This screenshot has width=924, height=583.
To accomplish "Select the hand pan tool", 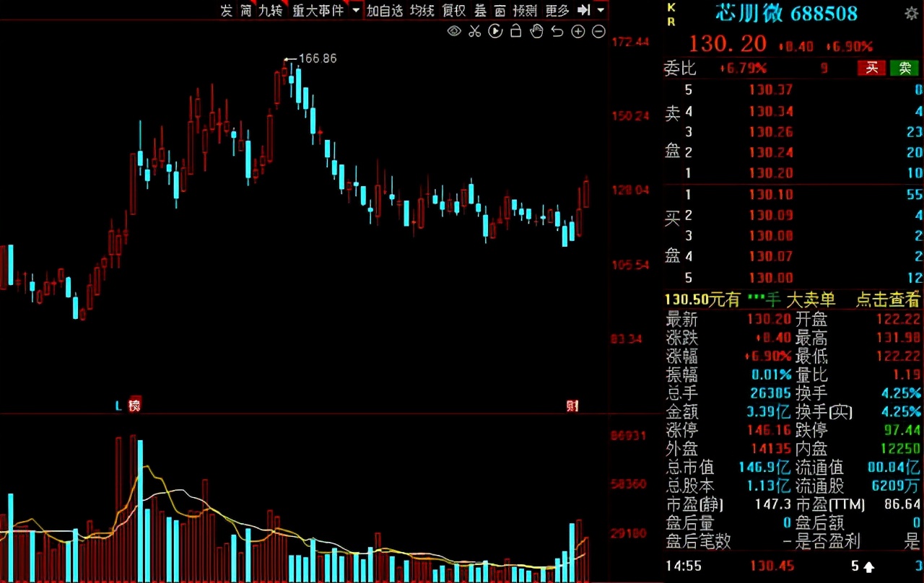I will click(536, 31).
